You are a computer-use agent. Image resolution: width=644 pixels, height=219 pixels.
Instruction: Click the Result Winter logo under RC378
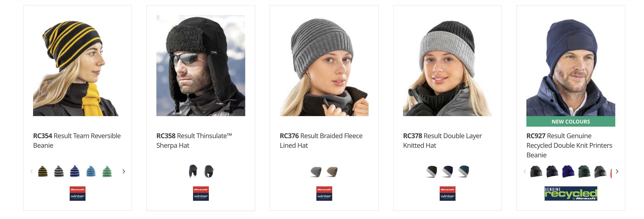pos(448,194)
